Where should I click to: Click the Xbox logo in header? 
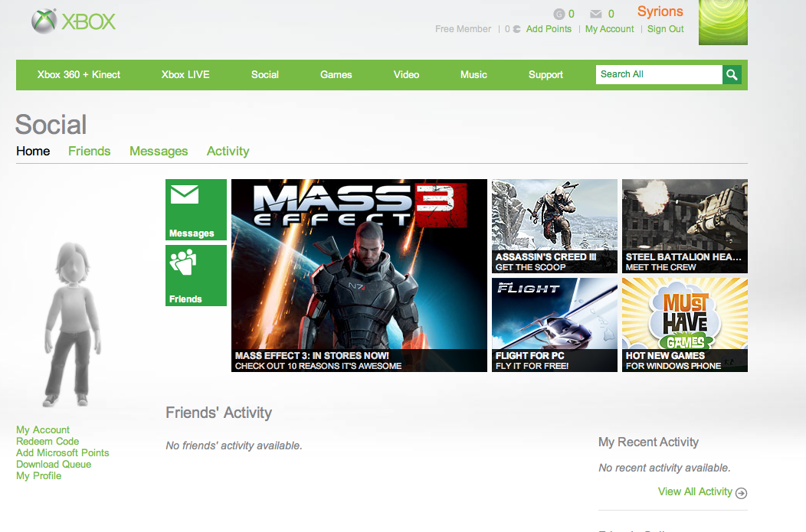coord(74,21)
